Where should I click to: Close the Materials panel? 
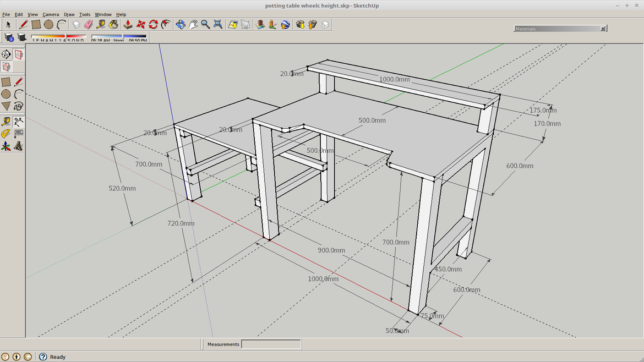click(x=603, y=29)
